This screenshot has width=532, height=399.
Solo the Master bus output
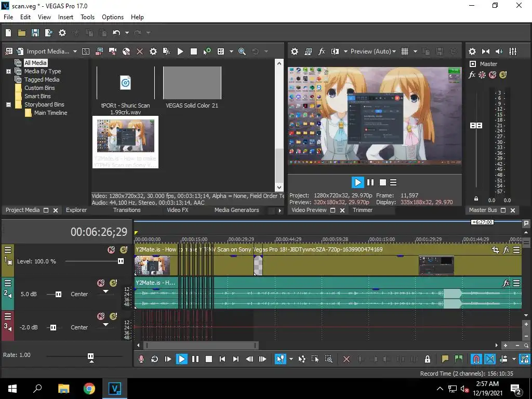point(503,75)
